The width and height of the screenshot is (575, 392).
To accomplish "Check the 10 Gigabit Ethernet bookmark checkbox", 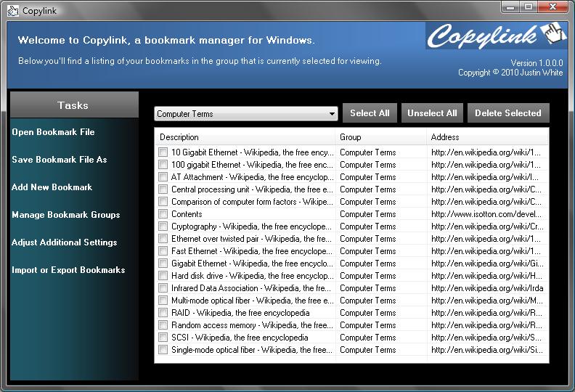I will pos(163,152).
